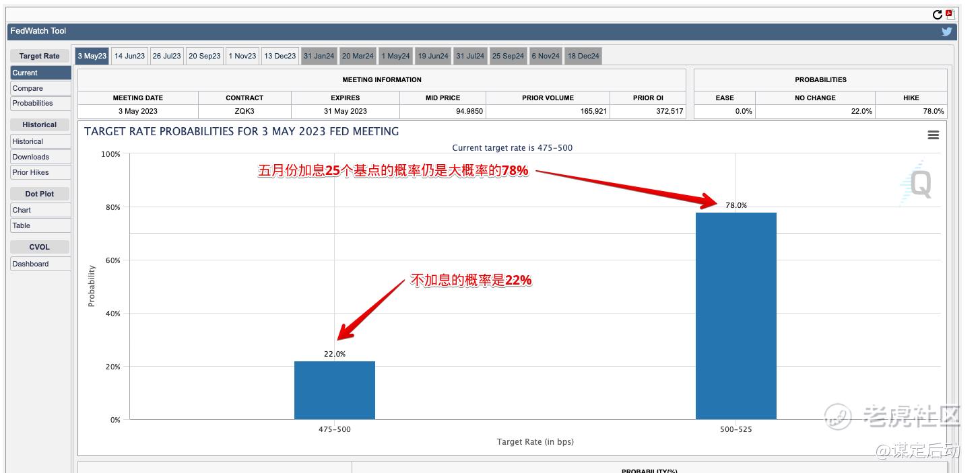980x473 pixels.
Task: Open Downloads in the sidebar
Action: pos(40,157)
